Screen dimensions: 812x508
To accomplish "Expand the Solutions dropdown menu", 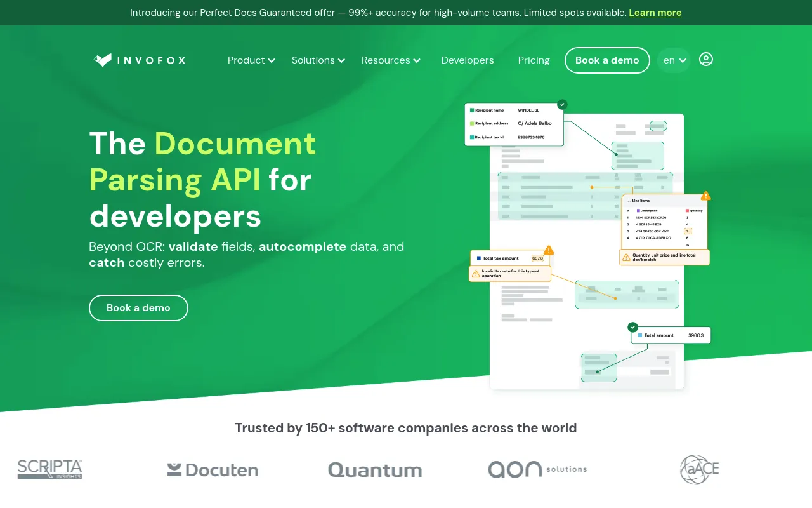I will click(x=318, y=60).
